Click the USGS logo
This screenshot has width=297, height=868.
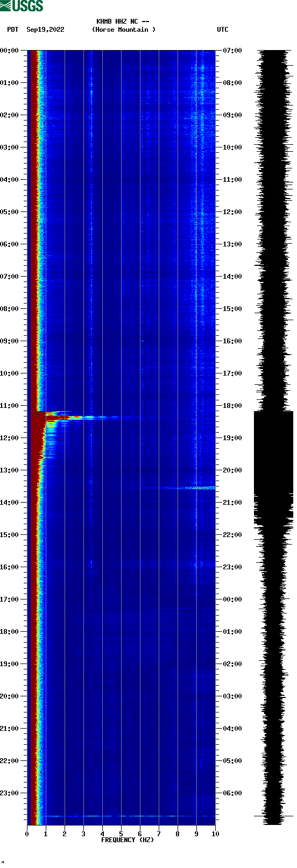click(22, 6)
